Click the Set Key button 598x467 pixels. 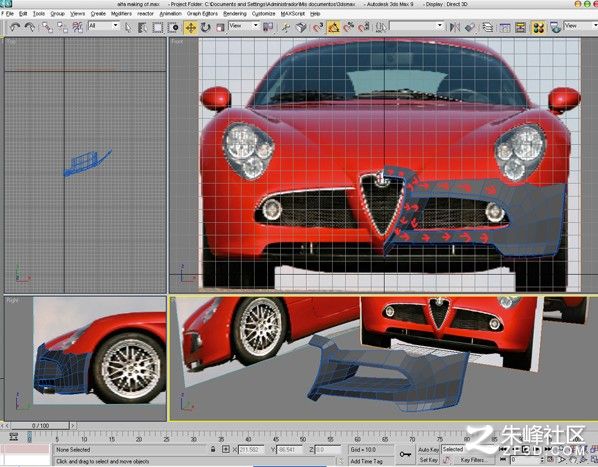click(x=429, y=460)
